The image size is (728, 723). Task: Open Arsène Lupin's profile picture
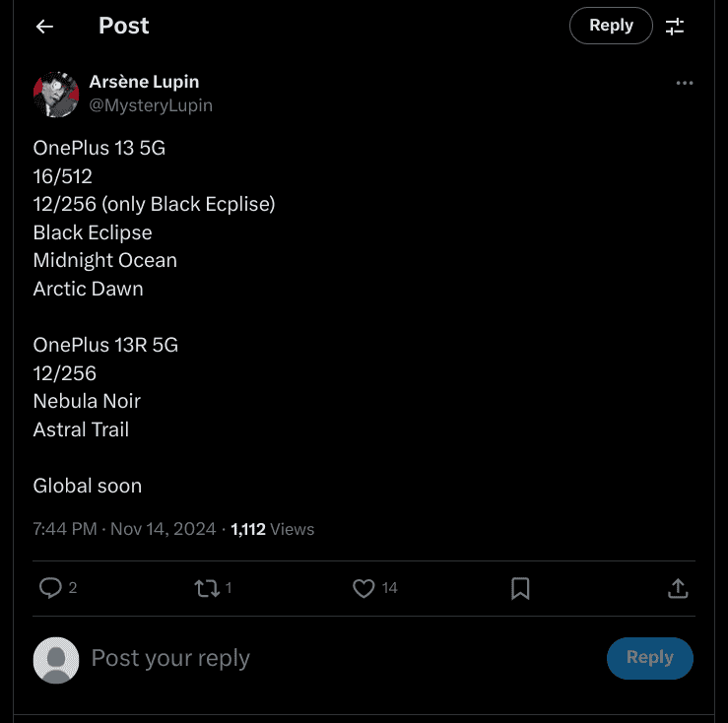[x=56, y=94]
